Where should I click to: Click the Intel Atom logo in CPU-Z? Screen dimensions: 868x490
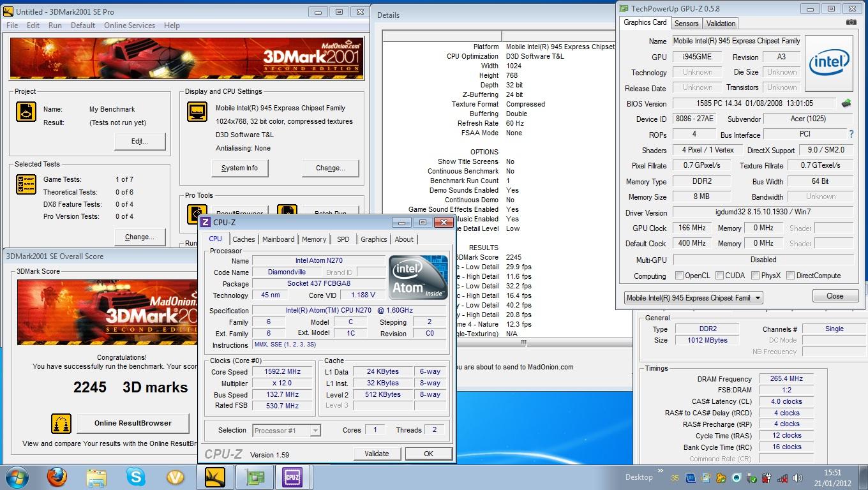[x=418, y=278]
